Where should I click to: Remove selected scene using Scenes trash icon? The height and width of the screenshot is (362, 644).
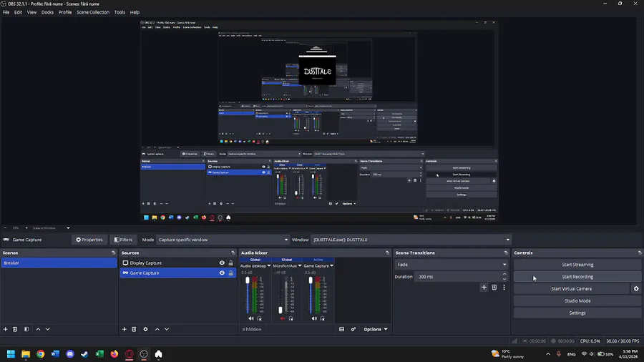pos(15,329)
